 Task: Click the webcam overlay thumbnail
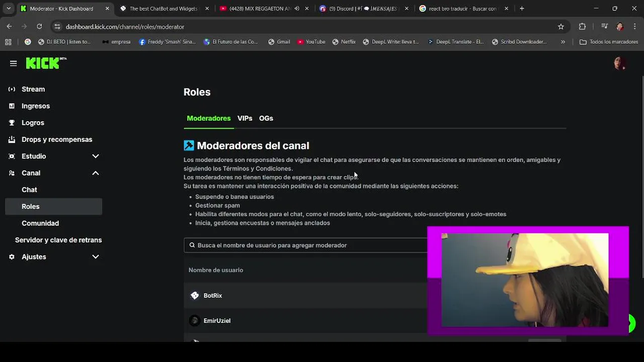[528, 280]
